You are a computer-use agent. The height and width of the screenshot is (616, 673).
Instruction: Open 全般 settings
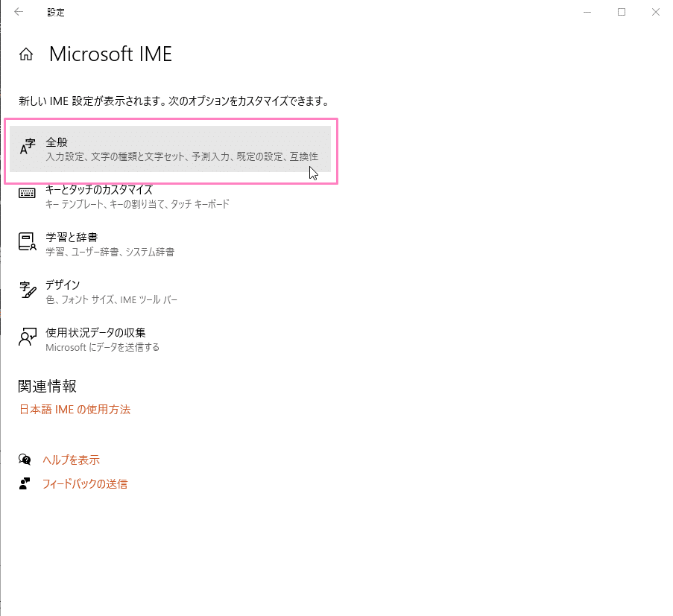tap(170, 149)
